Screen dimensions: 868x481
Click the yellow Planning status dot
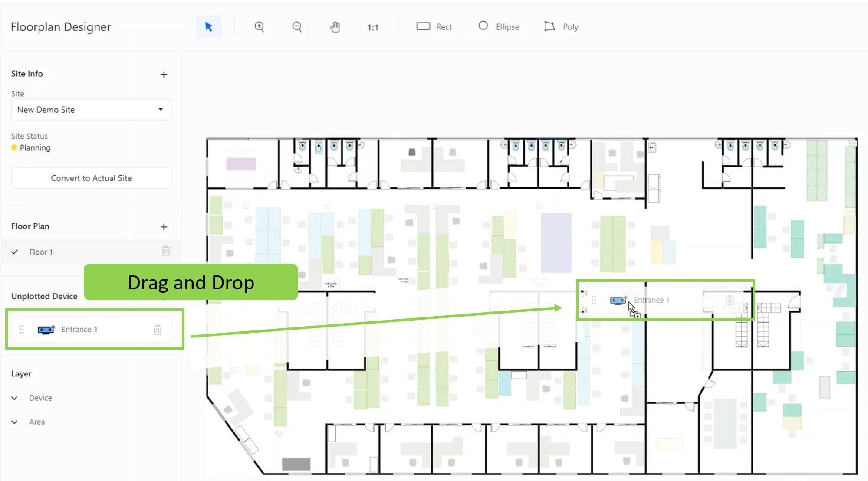(14, 147)
